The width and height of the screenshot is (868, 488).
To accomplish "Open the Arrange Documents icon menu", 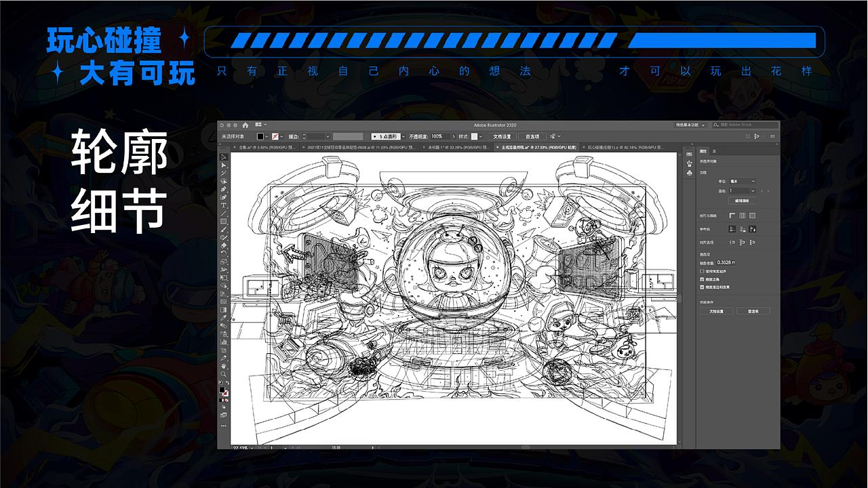I will [260, 125].
